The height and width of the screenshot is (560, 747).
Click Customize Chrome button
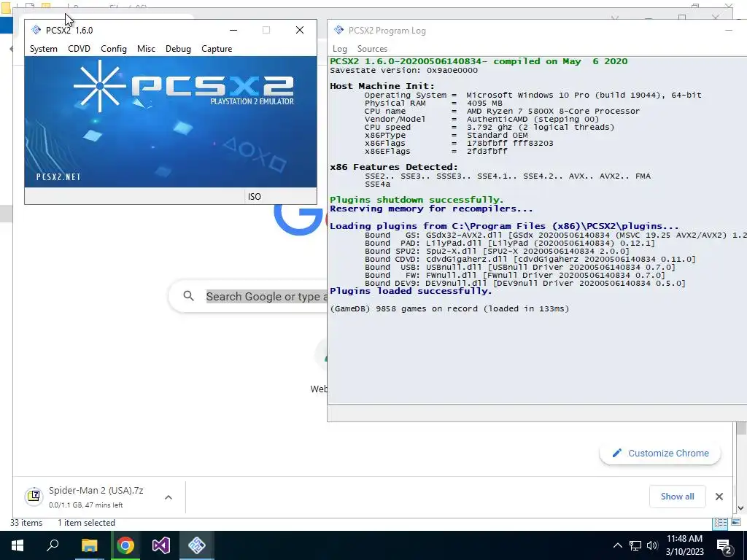click(x=659, y=453)
